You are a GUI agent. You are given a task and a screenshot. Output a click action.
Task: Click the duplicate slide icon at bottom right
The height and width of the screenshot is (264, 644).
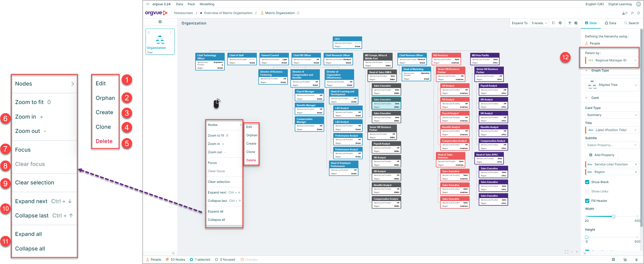[x=625, y=260]
